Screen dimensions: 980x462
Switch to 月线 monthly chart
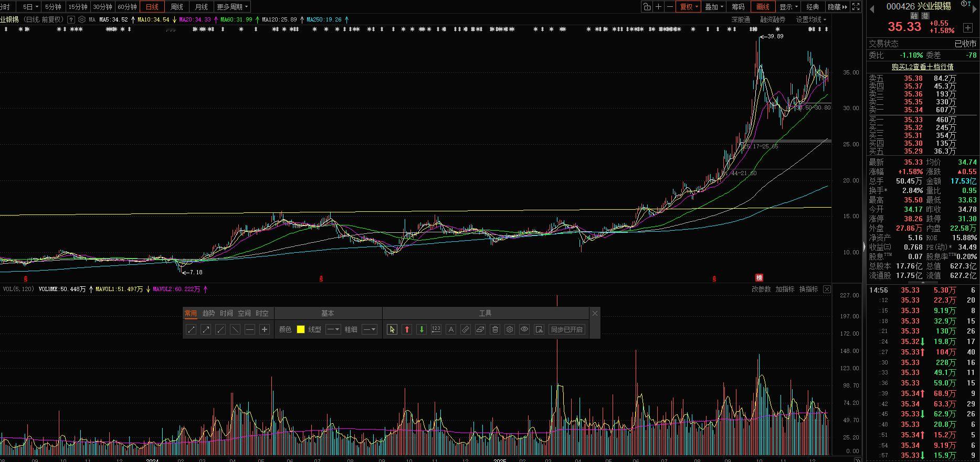201,7
